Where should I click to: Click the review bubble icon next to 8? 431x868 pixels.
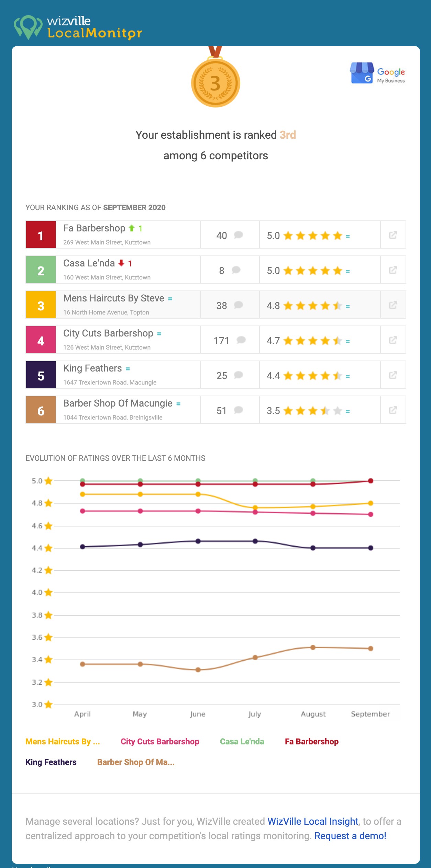click(x=236, y=270)
